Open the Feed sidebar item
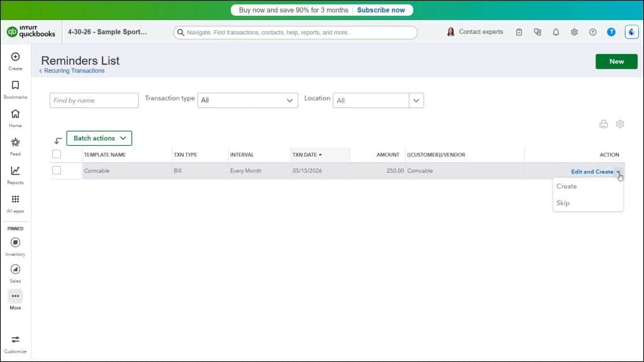Screen dimensions: 644x362 click(x=15, y=146)
